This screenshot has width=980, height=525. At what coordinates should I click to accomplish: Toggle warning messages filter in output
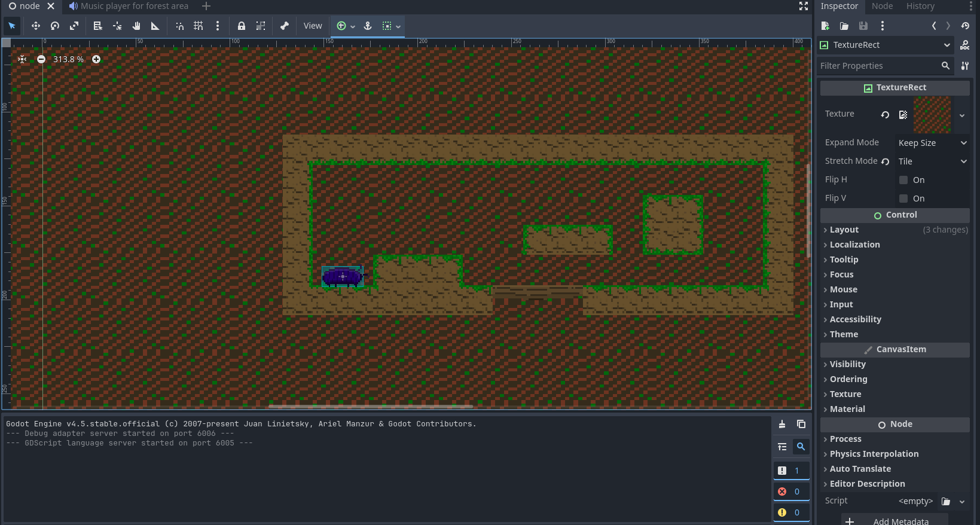(x=791, y=512)
